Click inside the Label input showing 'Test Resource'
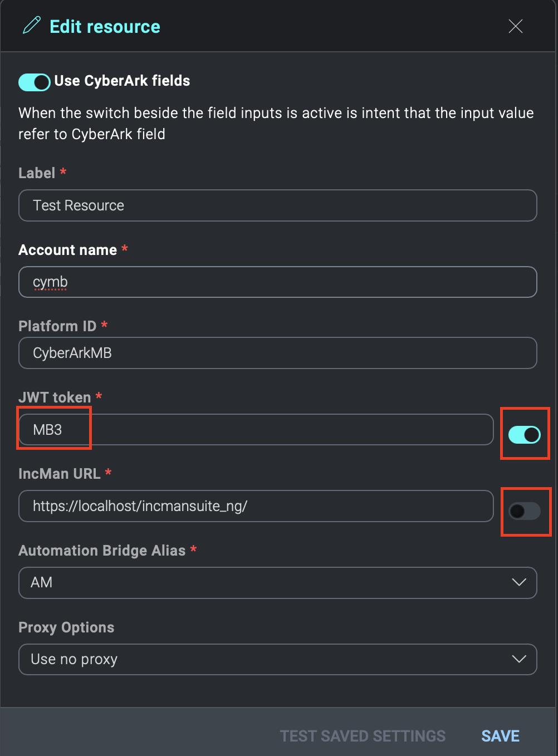 [x=278, y=205]
